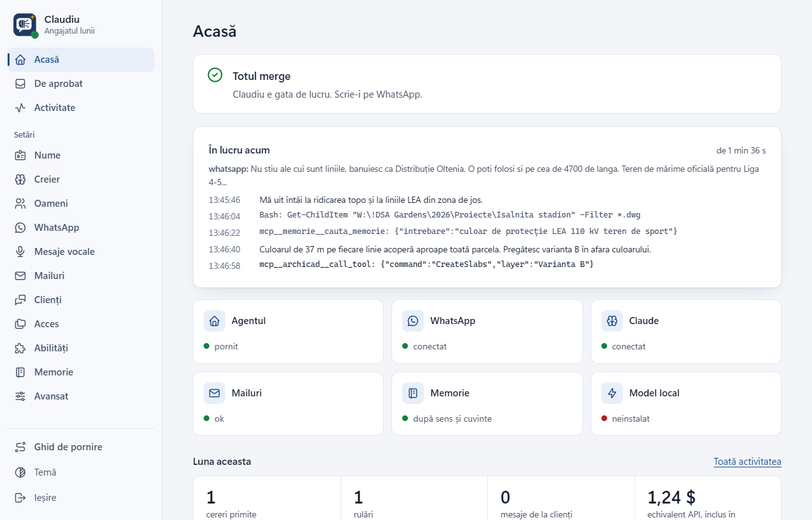
Task: Click the 'de 1 min 36 s' elapsed time
Action: pyautogui.click(x=741, y=151)
